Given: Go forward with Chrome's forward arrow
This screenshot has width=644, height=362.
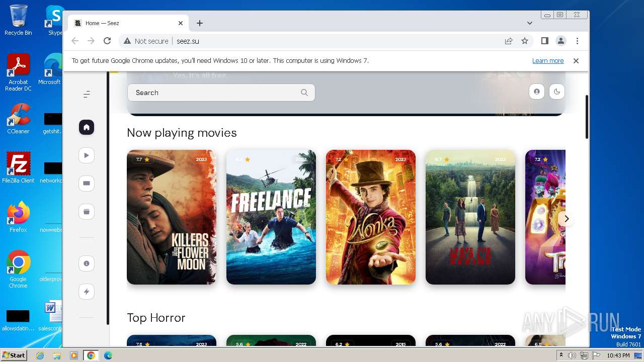Looking at the screenshot, I should click(x=91, y=41).
